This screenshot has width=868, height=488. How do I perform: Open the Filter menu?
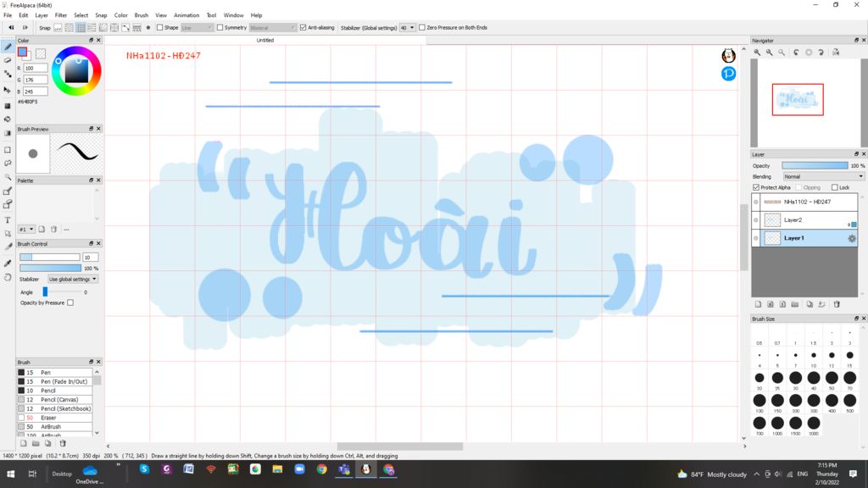point(61,15)
